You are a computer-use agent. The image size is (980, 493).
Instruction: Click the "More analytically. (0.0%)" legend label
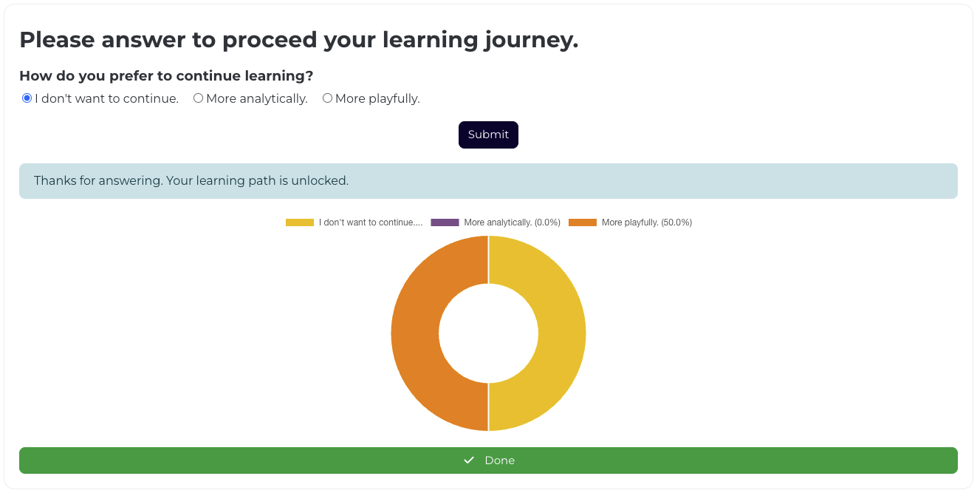click(512, 222)
